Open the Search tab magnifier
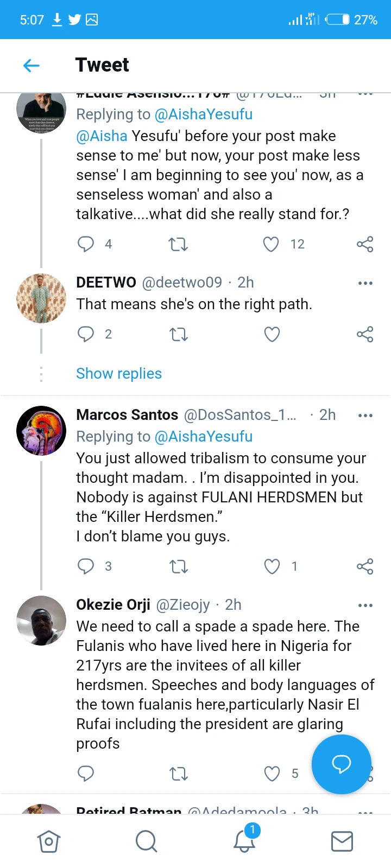Screen dimensions: 391x868 [x=146, y=841]
